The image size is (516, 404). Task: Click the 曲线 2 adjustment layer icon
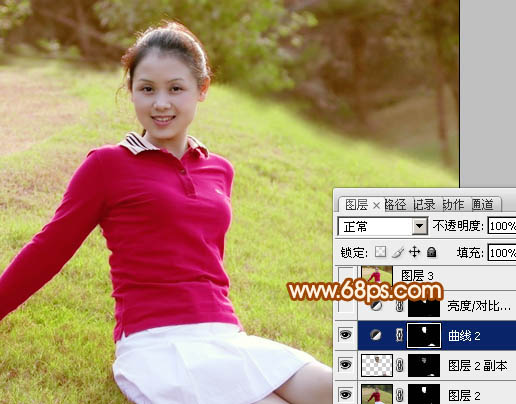(376, 335)
